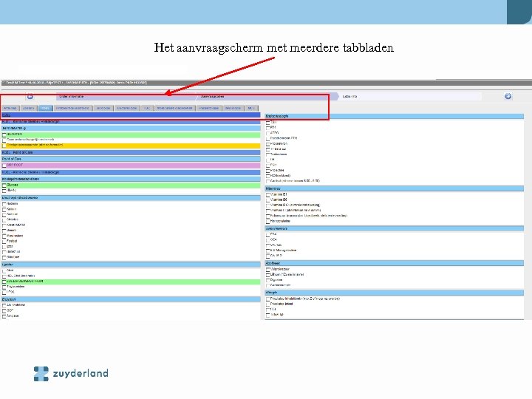Image resolution: width=532 pixels, height=399 pixels.
Task: Tick the Fosfaat checkbox
Action: pos(4,241)
